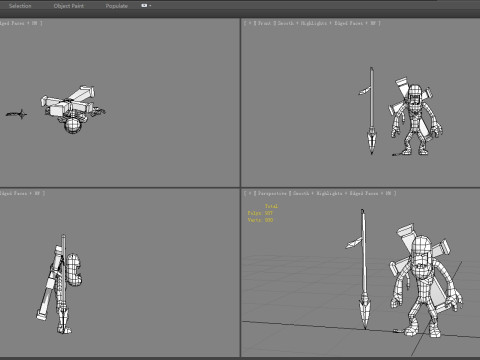Open Perspective viewport [+] general menu
The width and height of the screenshot is (480, 360).
pyautogui.click(x=250, y=193)
